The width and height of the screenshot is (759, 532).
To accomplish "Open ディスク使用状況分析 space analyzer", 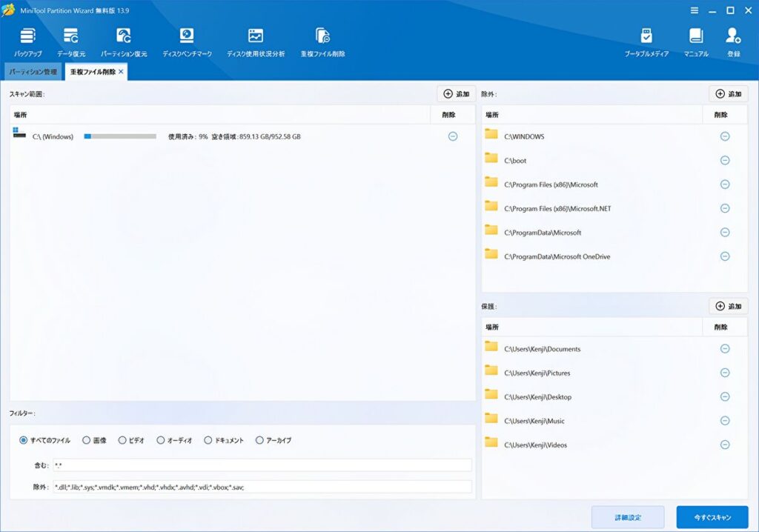I will 256,42.
